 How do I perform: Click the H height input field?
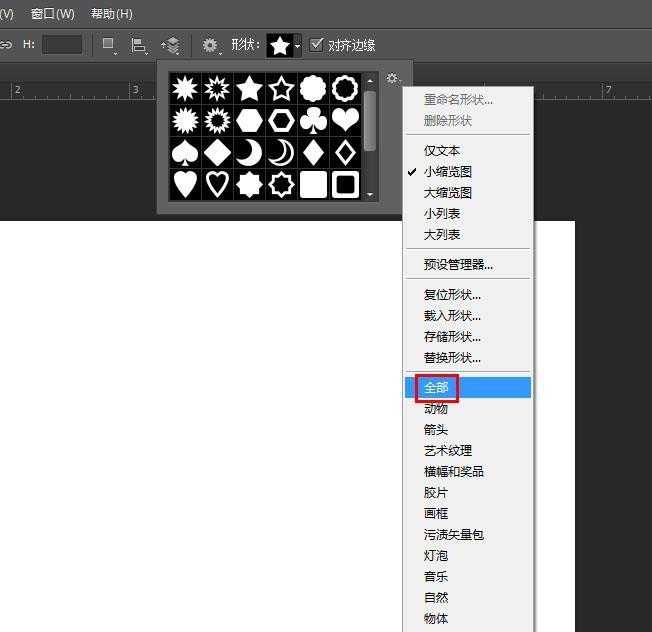point(62,45)
